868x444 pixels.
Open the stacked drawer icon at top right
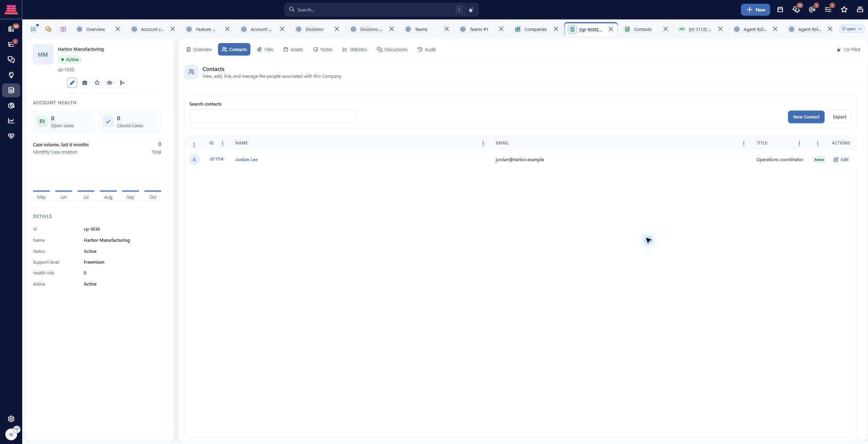click(x=860, y=10)
